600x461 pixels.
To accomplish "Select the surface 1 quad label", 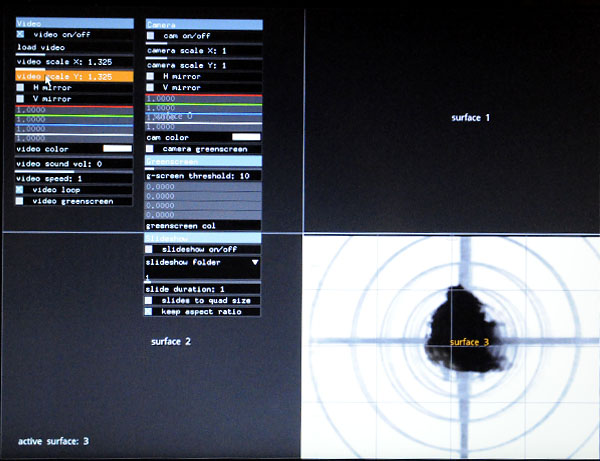I will click(470, 119).
